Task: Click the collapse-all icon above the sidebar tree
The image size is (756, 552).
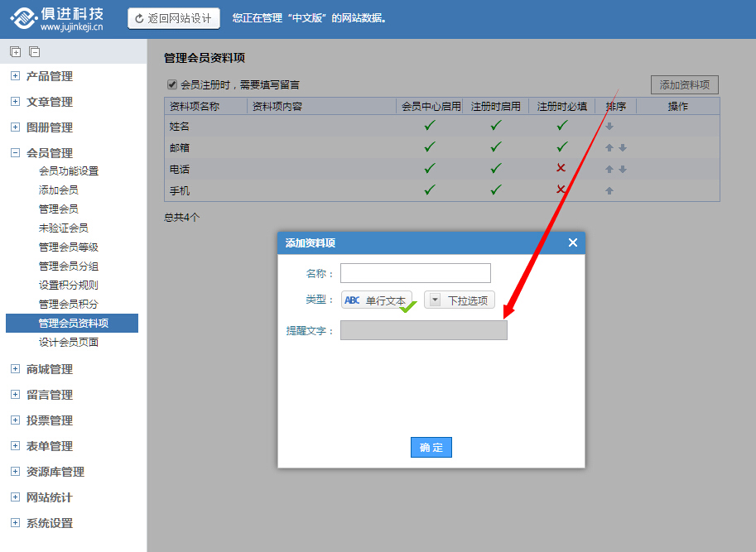Action: pos(34,51)
